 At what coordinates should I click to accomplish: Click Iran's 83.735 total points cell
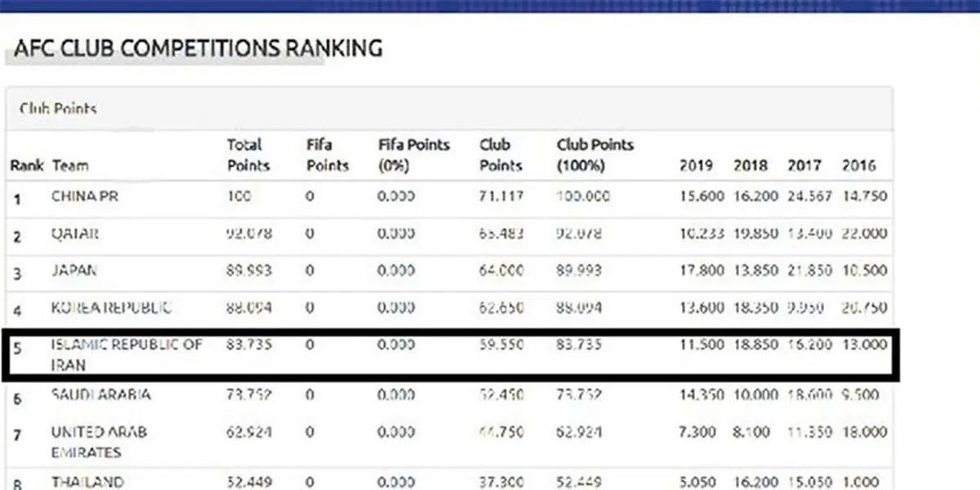(248, 345)
